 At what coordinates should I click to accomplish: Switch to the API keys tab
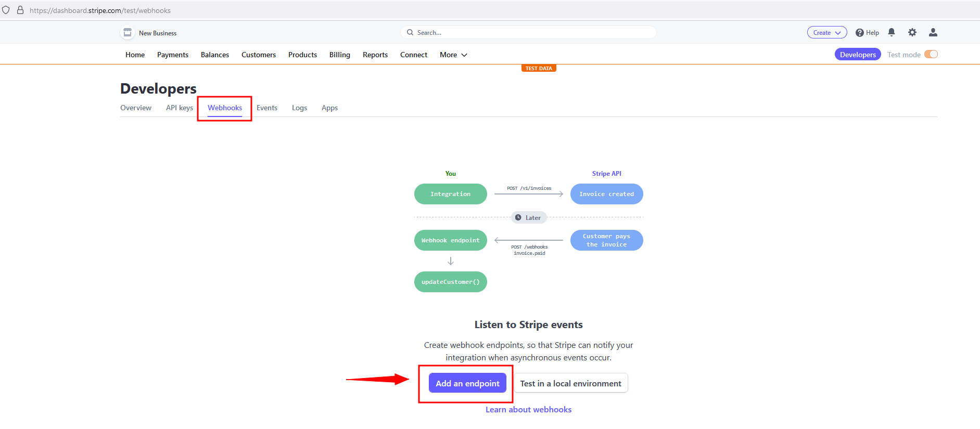click(180, 108)
